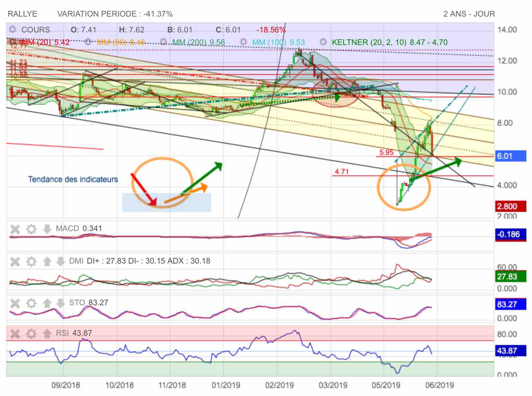
Task: Click the green 27.83 DMI value tag
Action: (510, 276)
